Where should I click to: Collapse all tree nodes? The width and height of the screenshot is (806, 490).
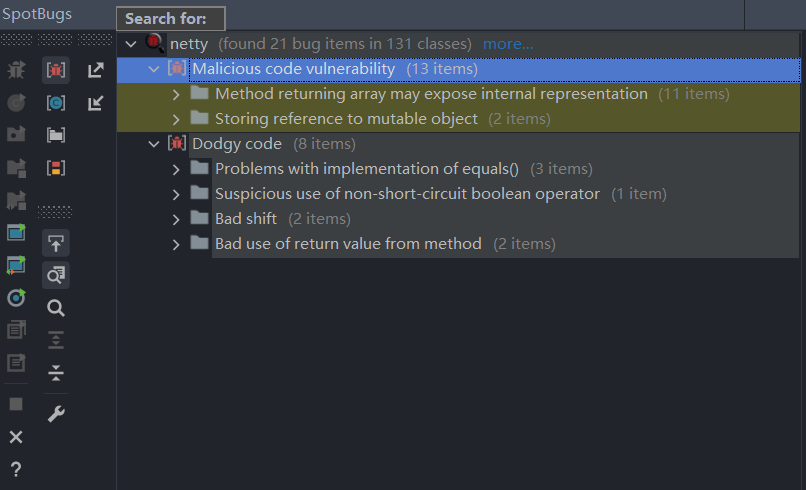click(56, 373)
